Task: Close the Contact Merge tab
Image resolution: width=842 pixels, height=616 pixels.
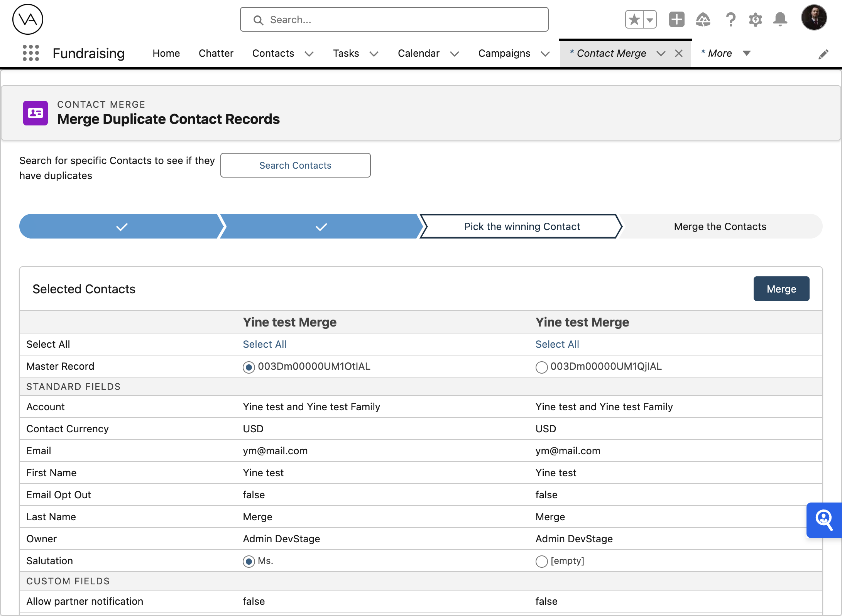Action: click(x=679, y=53)
